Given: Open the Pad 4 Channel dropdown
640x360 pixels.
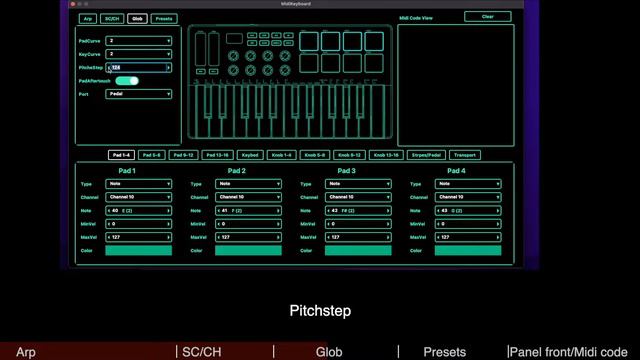Looking at the screenshot, I should [x=468, y=197].
